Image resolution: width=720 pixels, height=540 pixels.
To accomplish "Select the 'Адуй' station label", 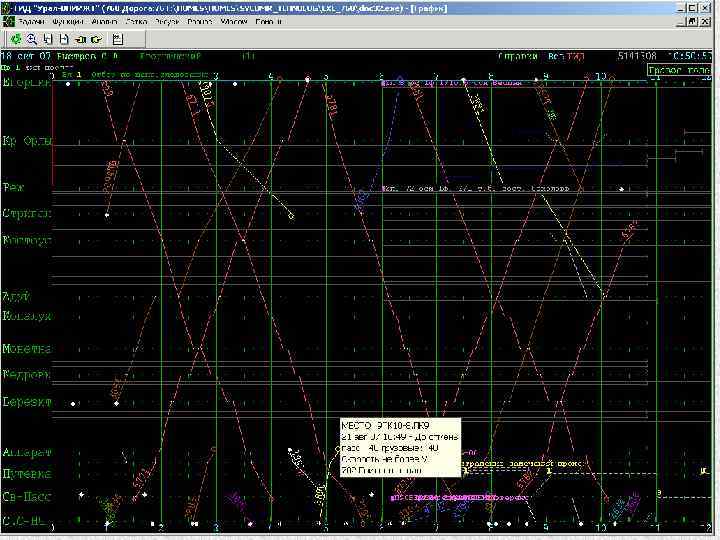I will tap(16, 296).
